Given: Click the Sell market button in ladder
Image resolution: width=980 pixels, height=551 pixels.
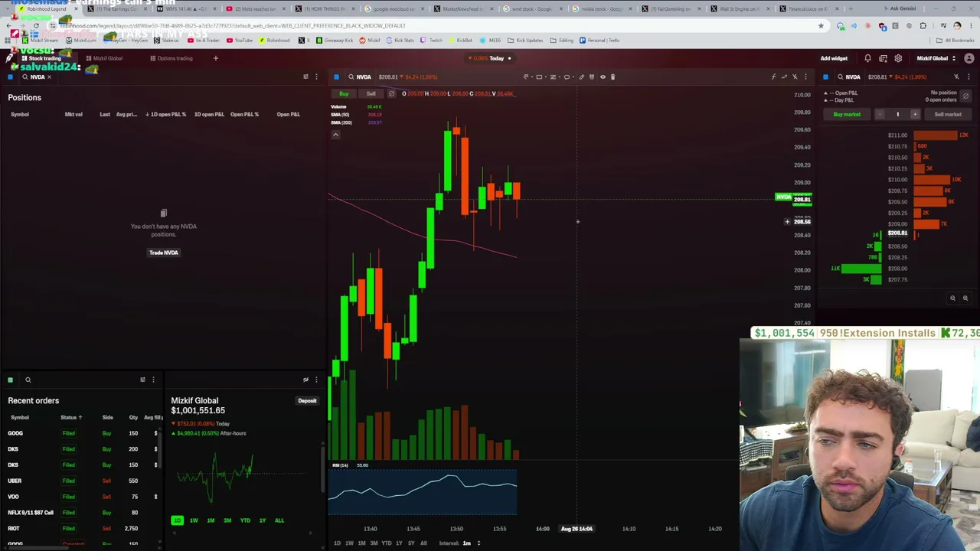Looking at the screenshot, I should [948, 114].
